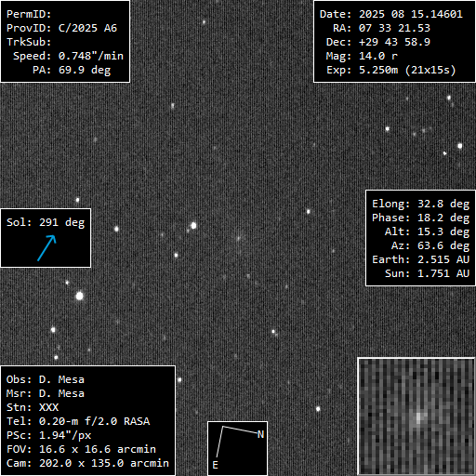Viewport: 476px width, 476px height.
Task: Click the RA value 07 33 21.53
Action: [x=394, y=28]
